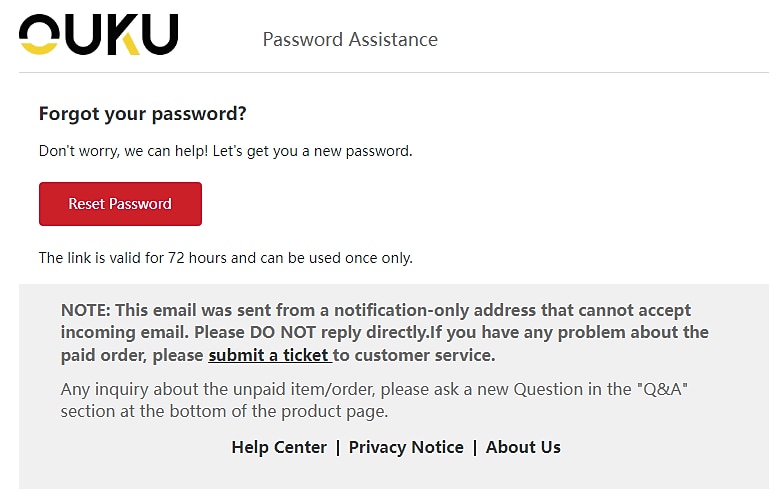This screenshot has width=777, height=501.
Task: Click the 'customer service' text after the ticket link
Action: coord(438,355)
